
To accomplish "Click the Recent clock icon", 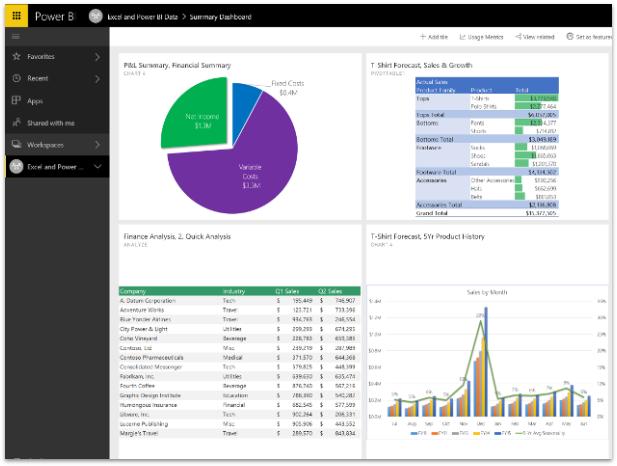I will pos(16,78).
